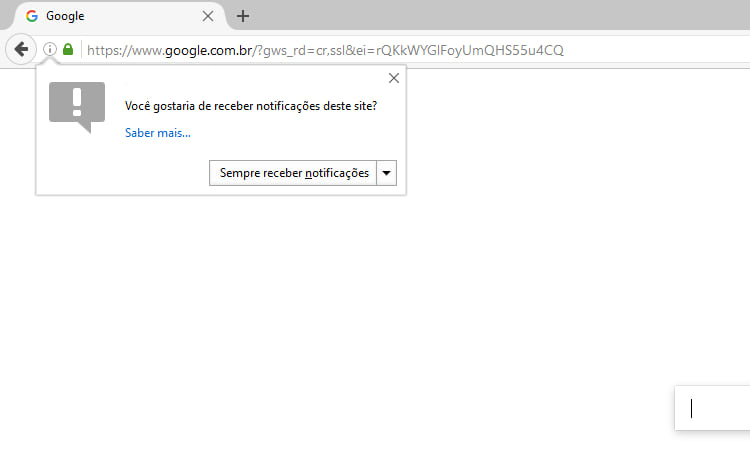750x469 pixels.
Task: Go back using the back arrow button
Action: tap(21, 49)
